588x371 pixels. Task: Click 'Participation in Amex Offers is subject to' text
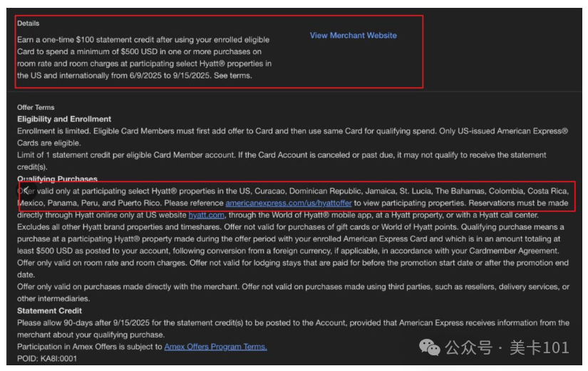(x=90, y=347)
